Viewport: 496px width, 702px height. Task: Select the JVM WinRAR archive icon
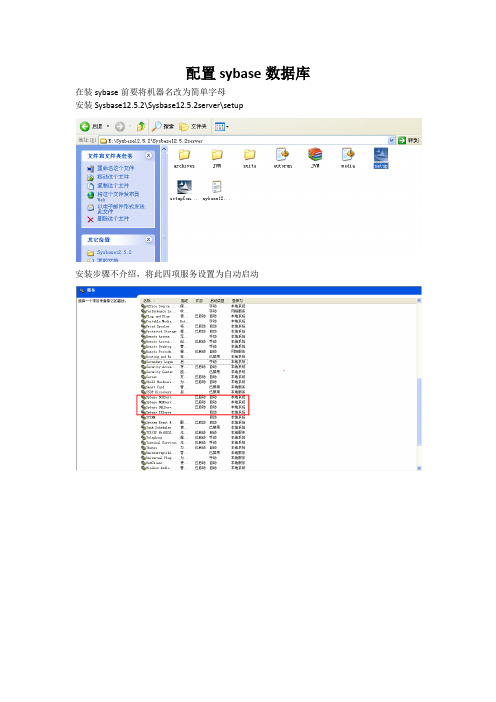pos(315,154)
